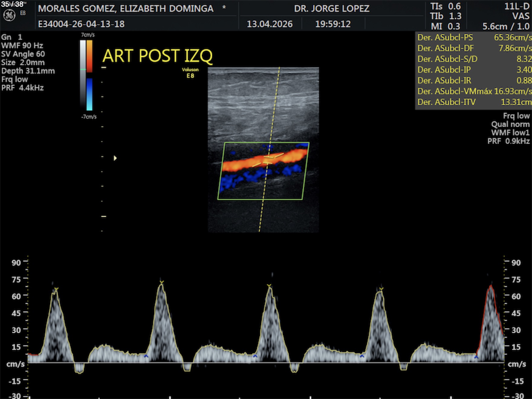532x399 pixels.
Task: Click the patient name MORALES GOMEZ field
Action: (x=126, y=8)
